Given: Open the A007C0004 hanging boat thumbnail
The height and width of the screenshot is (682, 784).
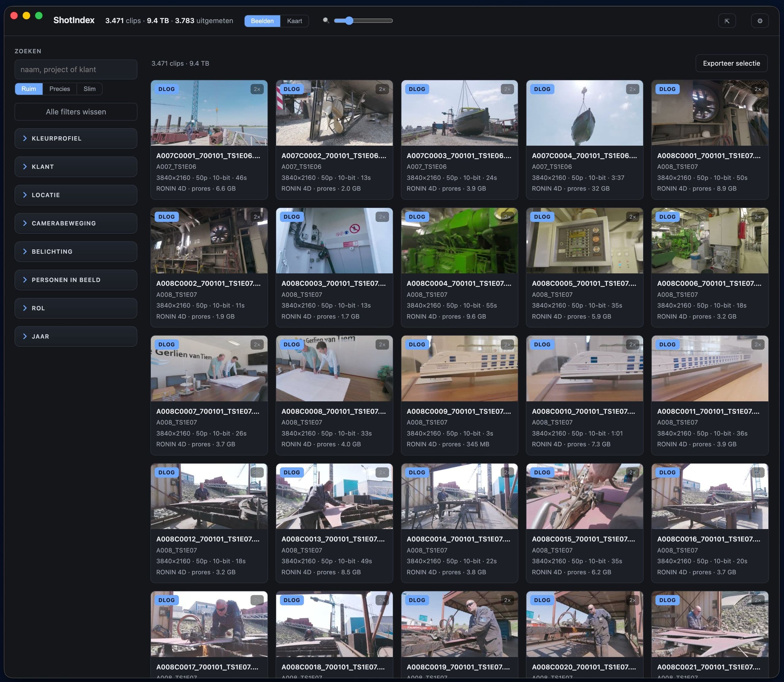Looking at the screenshot, I should coord(585,113).
